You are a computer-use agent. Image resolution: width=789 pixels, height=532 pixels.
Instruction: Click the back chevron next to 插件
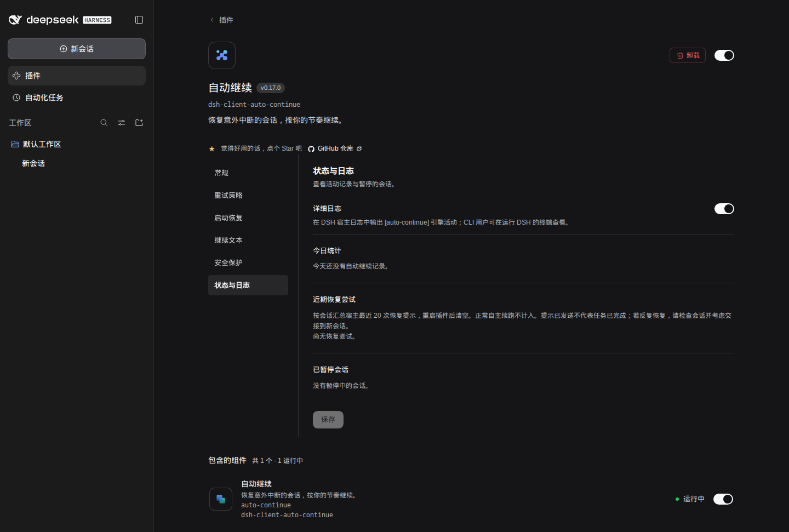(x=212, y=20)
